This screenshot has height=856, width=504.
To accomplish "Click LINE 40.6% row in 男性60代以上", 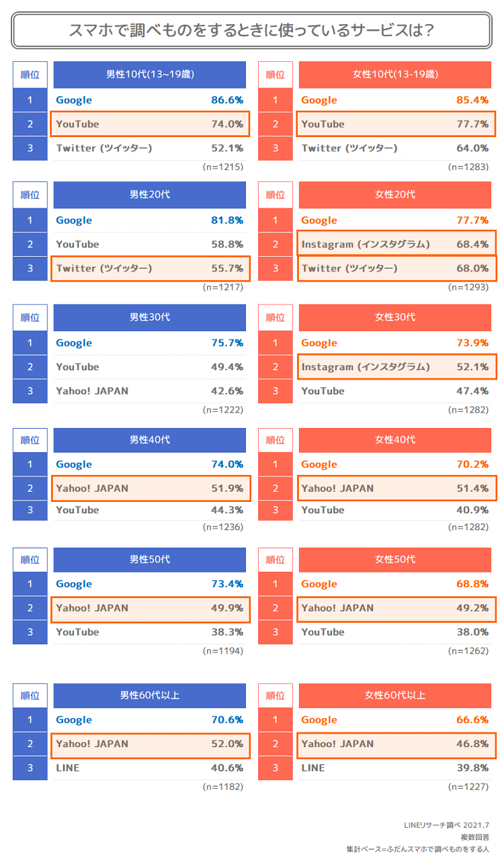I will (150, 767).
